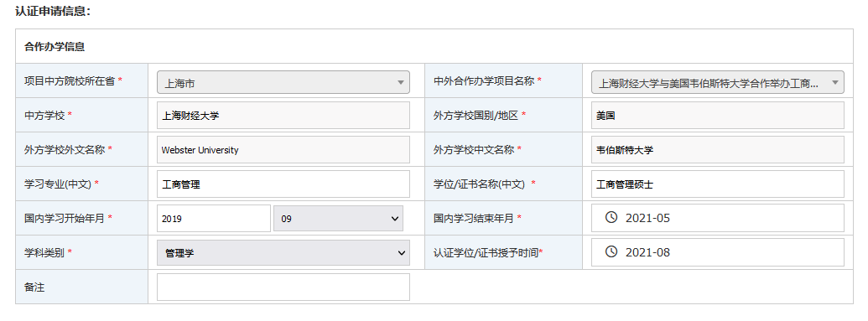The image size is (868, 321).
Task: Click clock icon in 国内学习结束年月 field
Action: [611, 218]
